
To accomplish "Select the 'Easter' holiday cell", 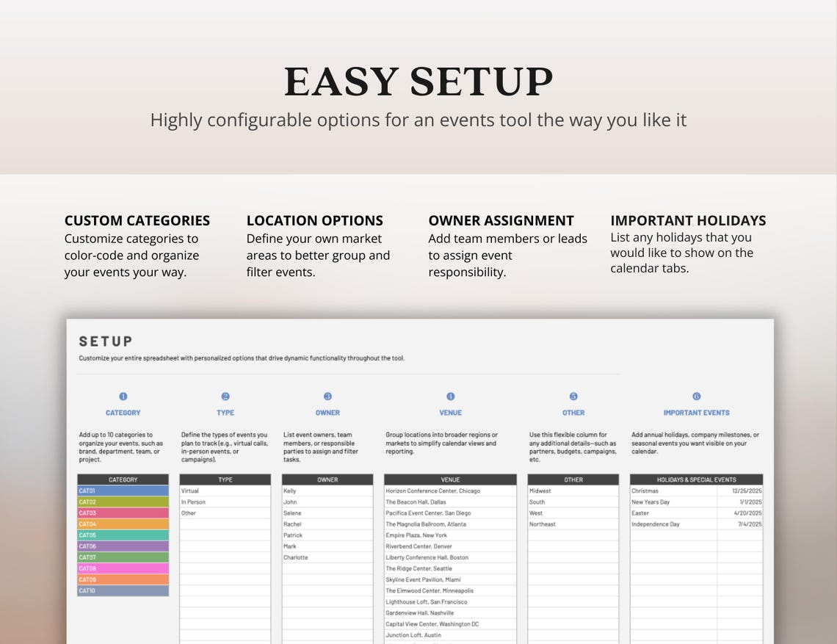I will [674, 513].
